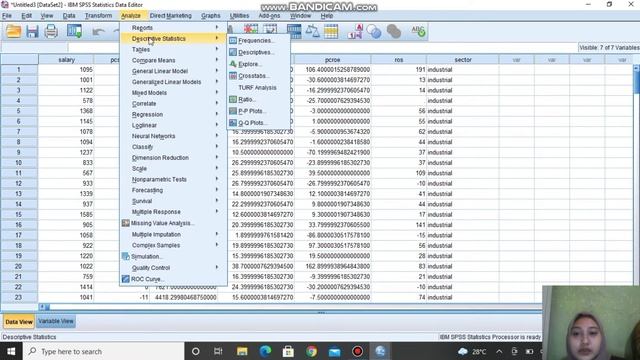
Task: Click the Insert Variable toolbar icon
Action: [x=270, y=29]
